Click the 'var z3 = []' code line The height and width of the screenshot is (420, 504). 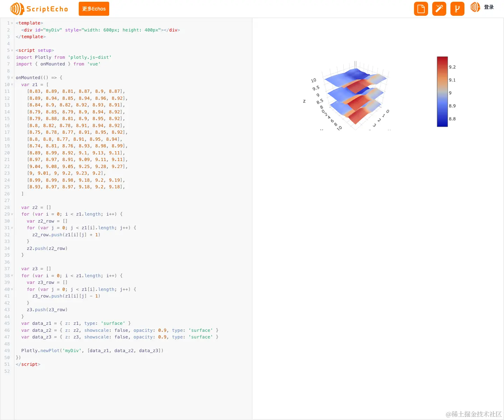pos(36,269)
